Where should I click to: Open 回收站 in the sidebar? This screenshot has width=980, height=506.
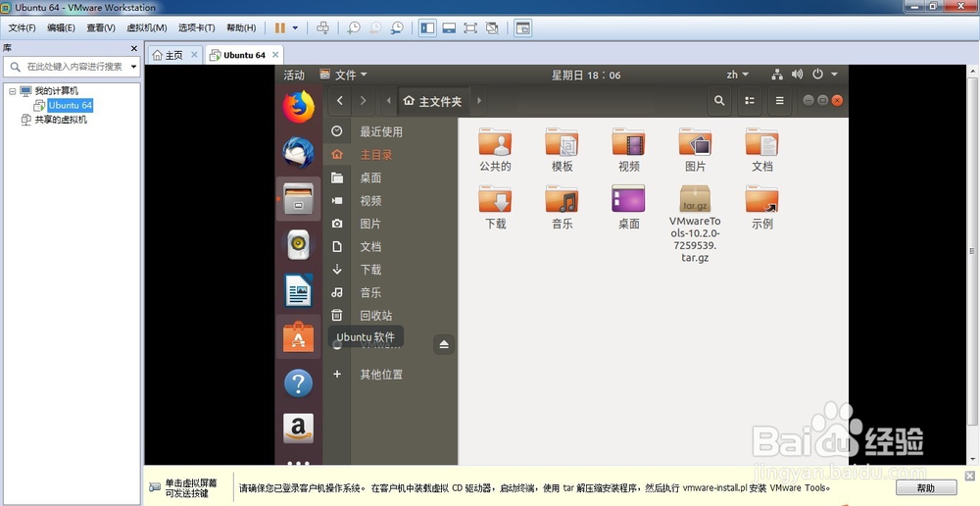coord(391,315)
